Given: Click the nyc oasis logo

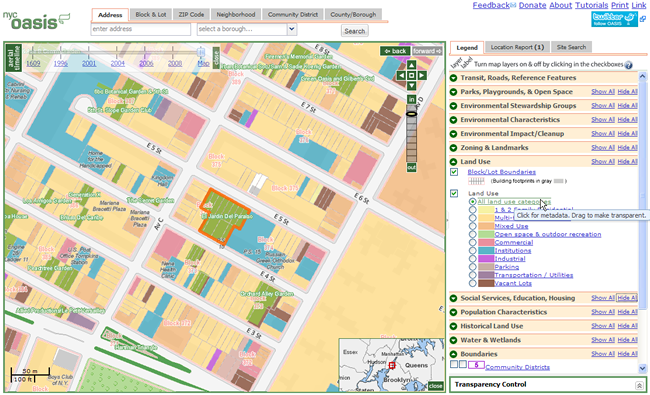Looking at the screenshot, I should [x=36, y=21].
